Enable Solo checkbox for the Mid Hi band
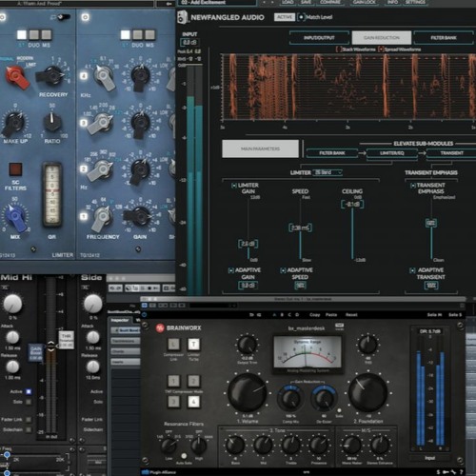This screenshot has height=476, width=476. point(29,402)
